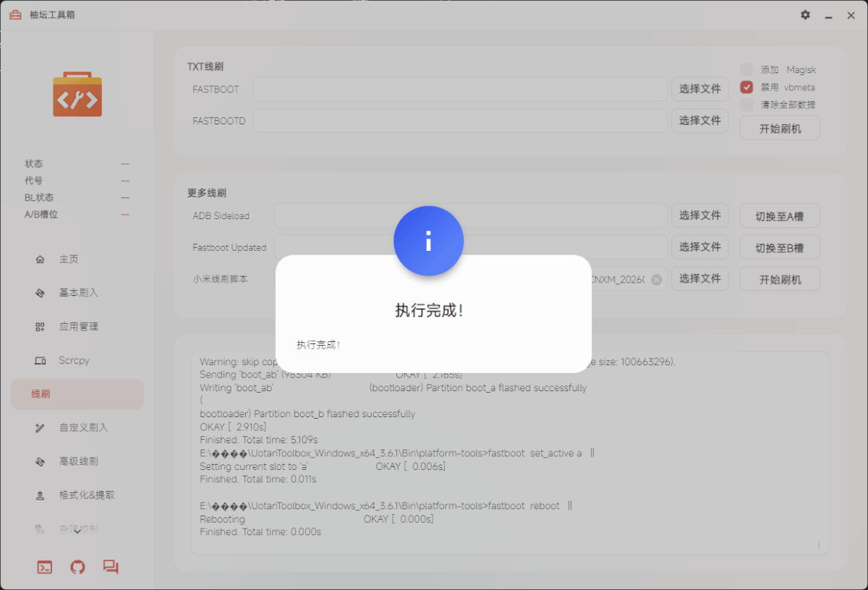Click A/B槽位 label in device info

coord(41,215)
